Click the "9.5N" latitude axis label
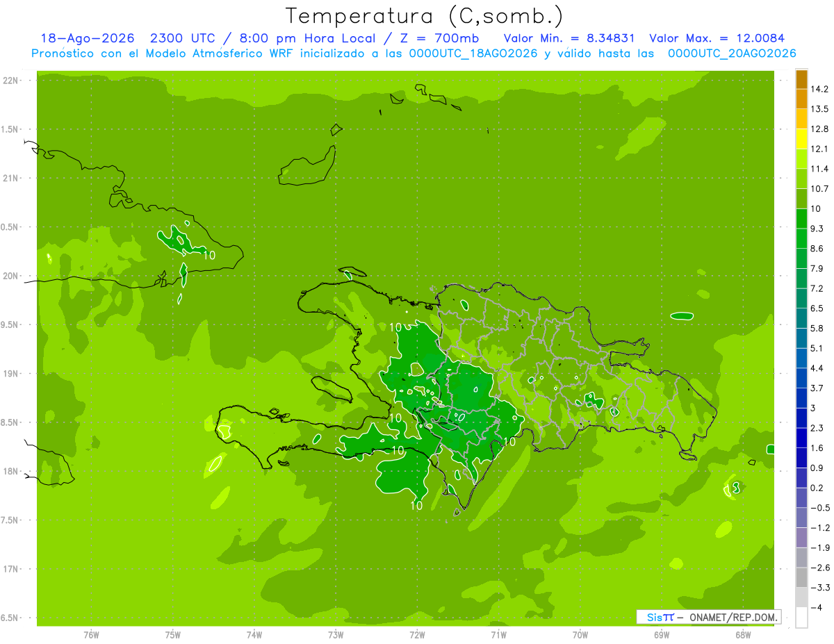Image resolution: width=834 pixels, height=644 pixels. coord(10,325)
